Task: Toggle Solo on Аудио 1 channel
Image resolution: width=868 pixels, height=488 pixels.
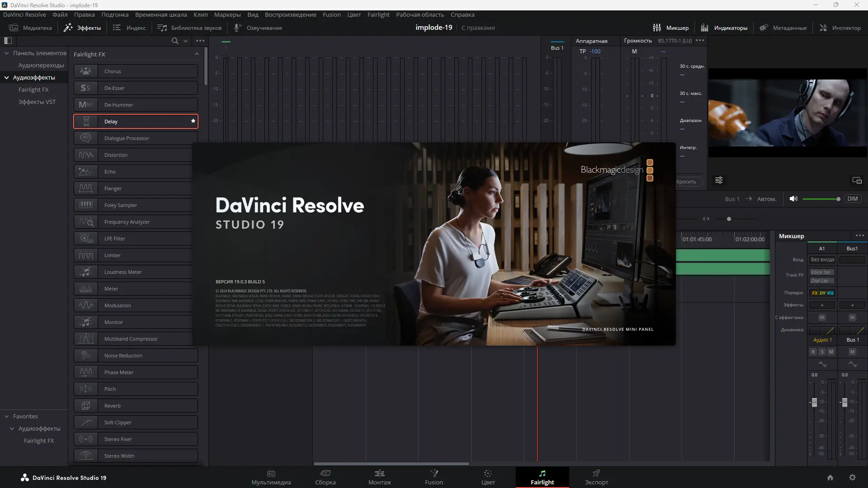Action: [822, 352]
